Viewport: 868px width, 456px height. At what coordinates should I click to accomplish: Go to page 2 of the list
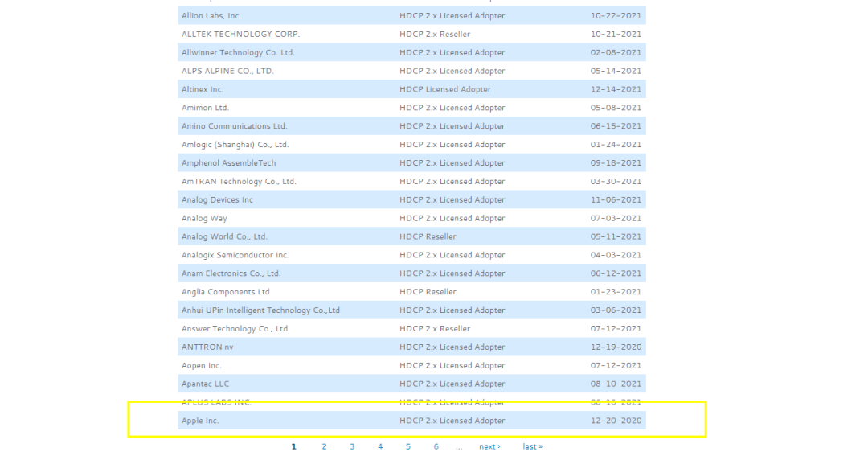pyautogui.click(x=324, y=446)
